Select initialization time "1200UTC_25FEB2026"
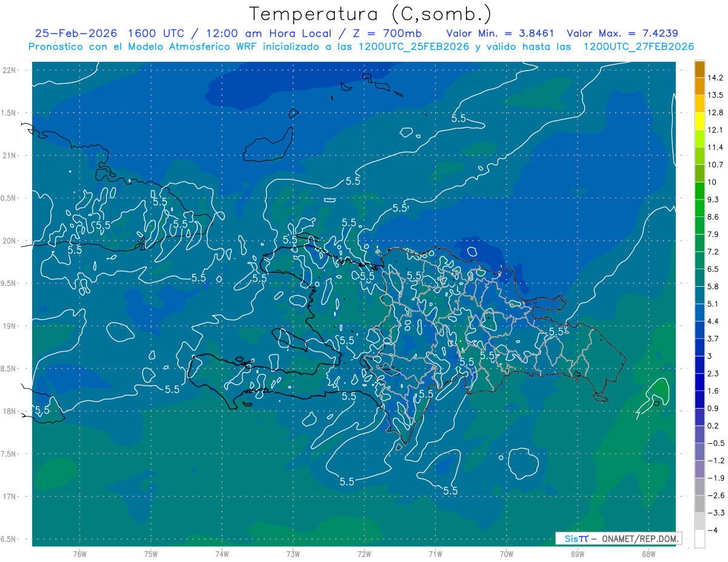This screenshot has height=562, width=728. [414, 47]
